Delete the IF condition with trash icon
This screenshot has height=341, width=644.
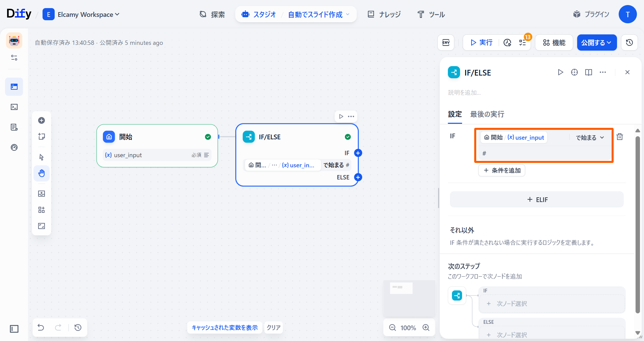pos(620,137)
